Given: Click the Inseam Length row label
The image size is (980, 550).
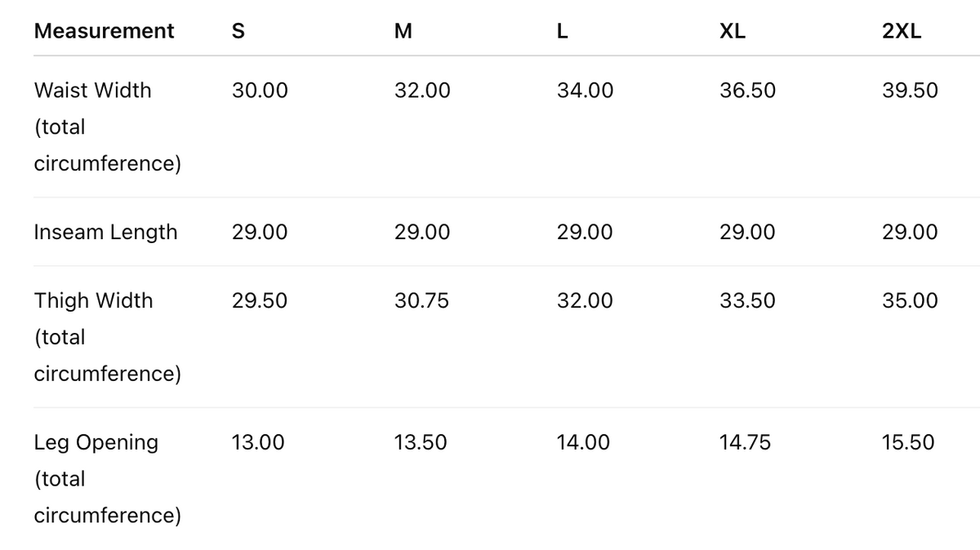Looking at the screenshot, I should pos(105,232).
